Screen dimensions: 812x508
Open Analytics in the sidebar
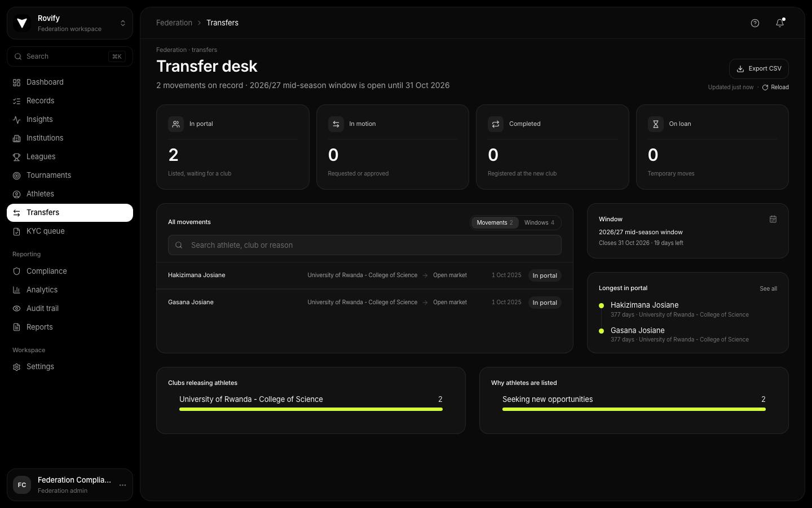[x=70, y=290]
